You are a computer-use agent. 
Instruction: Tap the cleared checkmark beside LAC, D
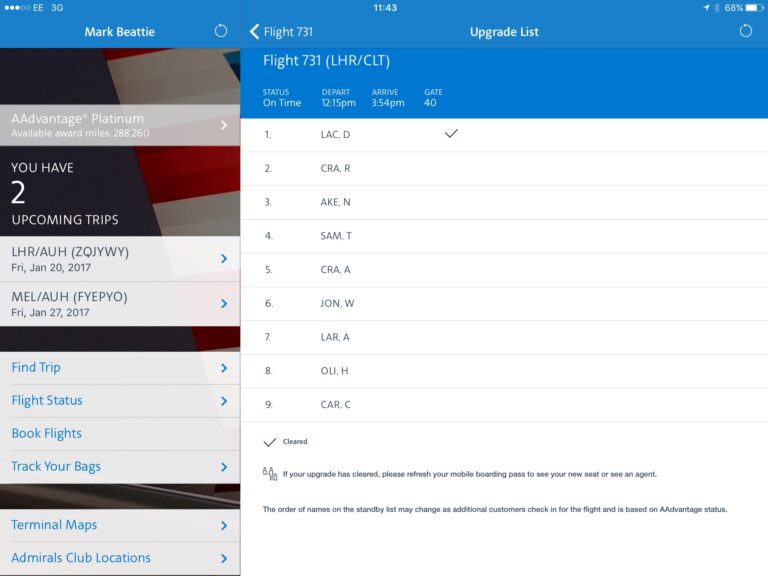click(451, 133)
